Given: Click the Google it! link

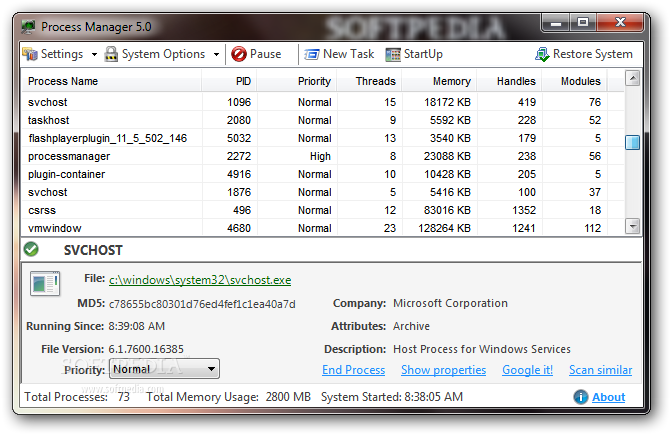Looking at the screenshot, I should [x=527, y=370].
